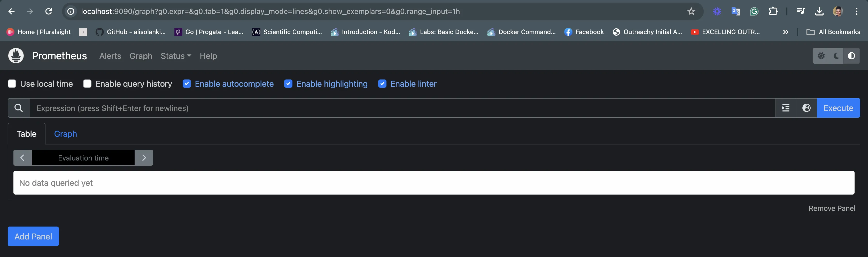Image resolution: width=868 pixels, height=257 pixels.
Task: Expand the Status dropdown menu
Action: point(176,56)
